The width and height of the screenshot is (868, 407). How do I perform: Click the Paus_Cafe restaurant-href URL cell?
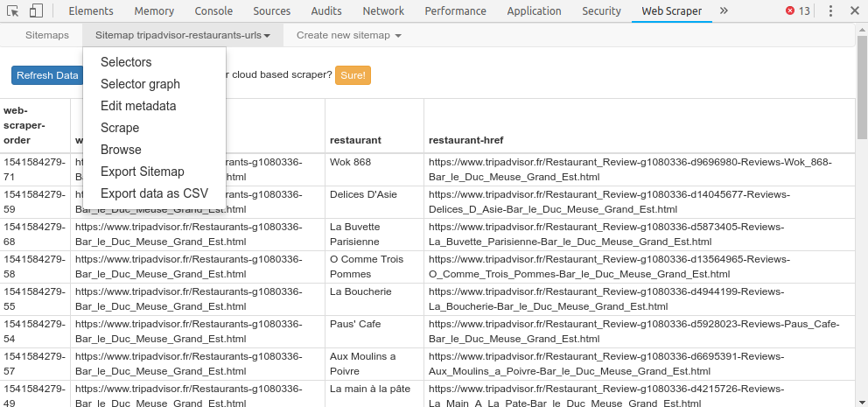click(640, 332)
